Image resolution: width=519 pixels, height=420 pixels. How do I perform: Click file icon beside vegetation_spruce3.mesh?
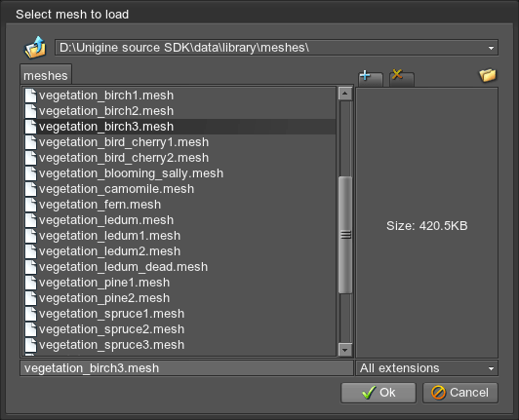[30, 345]
